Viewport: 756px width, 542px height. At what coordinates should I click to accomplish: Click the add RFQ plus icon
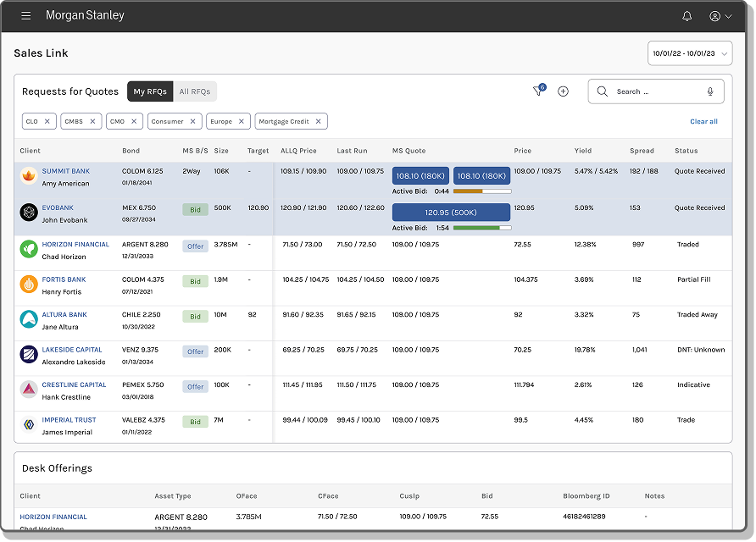click(x=563, y=91)
